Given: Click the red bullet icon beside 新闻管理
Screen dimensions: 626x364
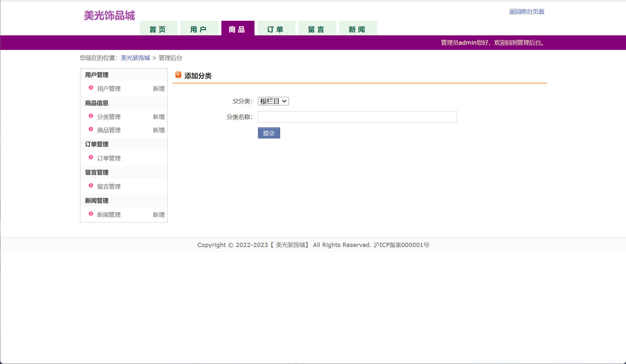Looking at the screenshot, I should [x=91, y=214].
